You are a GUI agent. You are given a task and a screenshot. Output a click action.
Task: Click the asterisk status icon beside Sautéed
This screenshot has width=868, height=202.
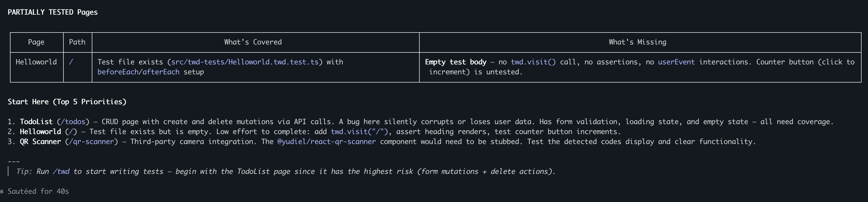click(x=2, y=192)
